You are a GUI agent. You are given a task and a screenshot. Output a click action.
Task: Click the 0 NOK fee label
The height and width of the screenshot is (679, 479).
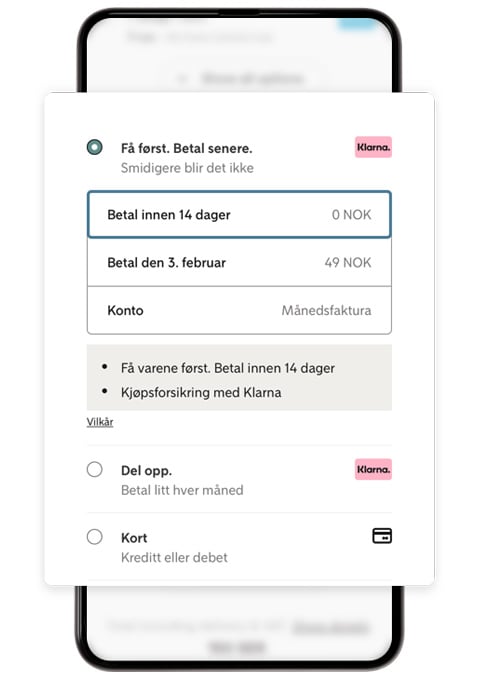coord(351,215)
